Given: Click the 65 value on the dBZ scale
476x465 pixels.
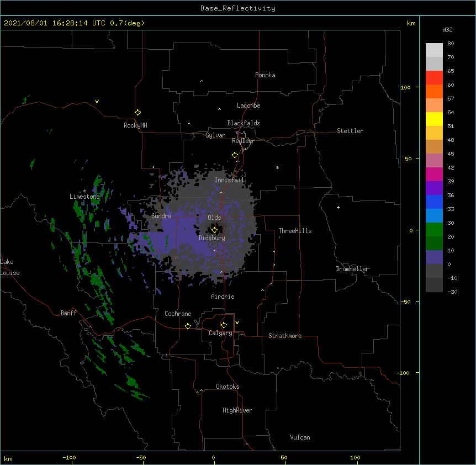Looking at the screenshot, I should 451,71.
